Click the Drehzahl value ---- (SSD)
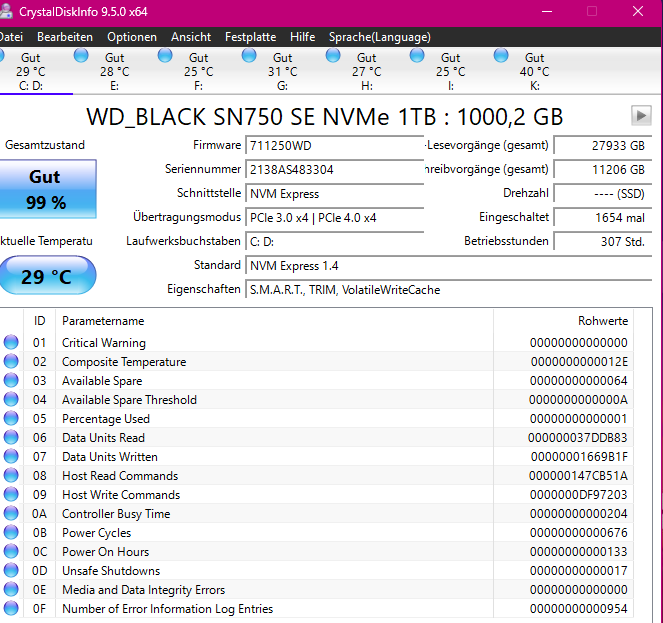The image size is (663, 623). 603,194
